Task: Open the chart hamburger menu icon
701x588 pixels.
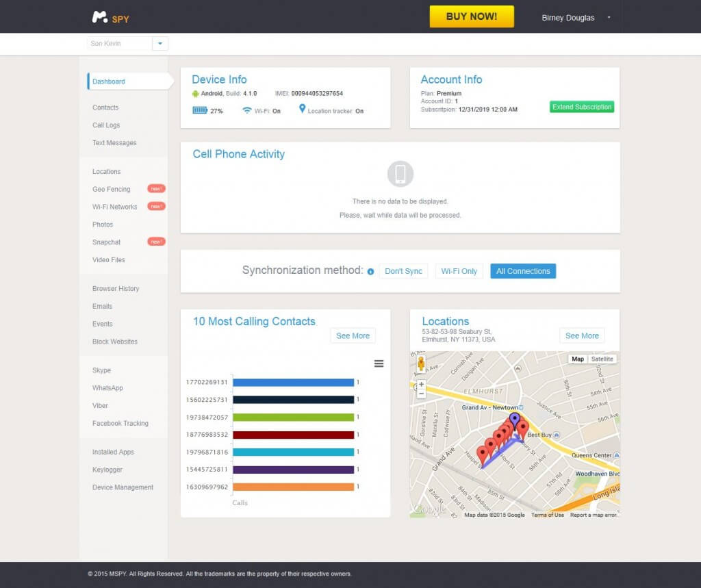Action: [379, 363]
